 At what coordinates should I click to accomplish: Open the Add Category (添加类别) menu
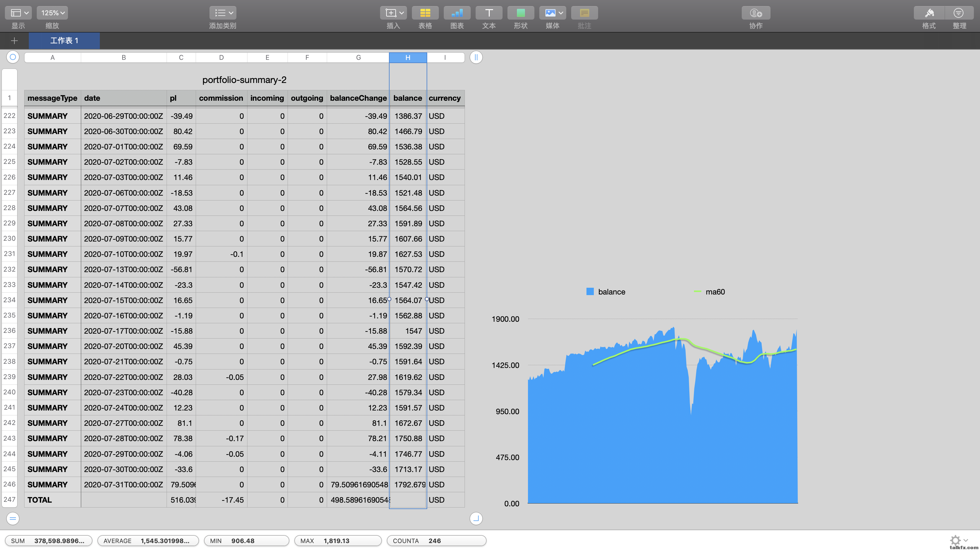[x=223, y=13]
